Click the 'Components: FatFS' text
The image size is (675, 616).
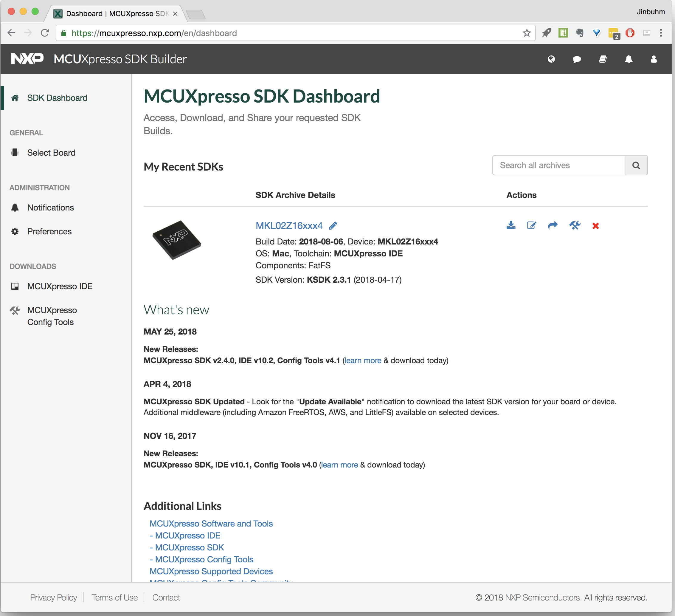click(293, 266)
